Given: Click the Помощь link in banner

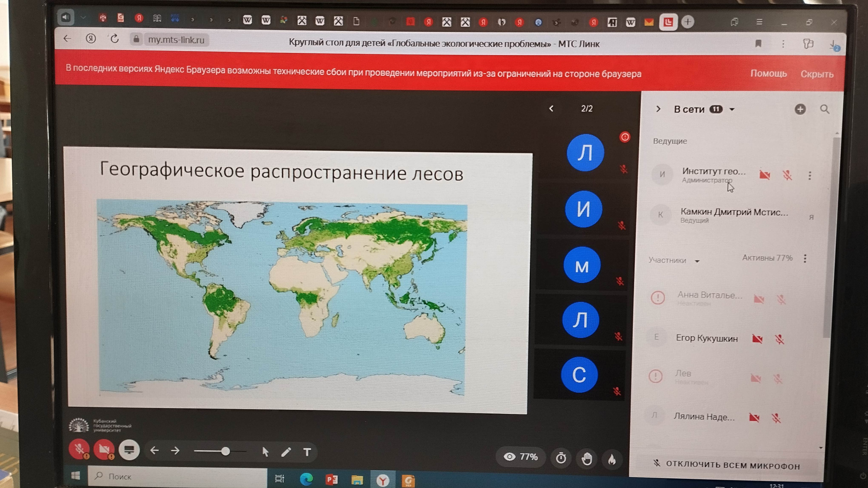Looking at the screenshot, I should tap(768, 73).
